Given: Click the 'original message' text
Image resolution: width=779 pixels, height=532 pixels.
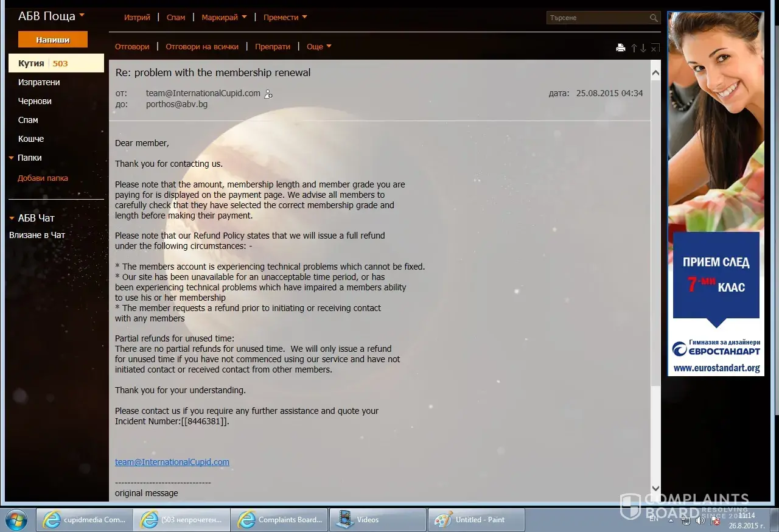Looking at the screenshot, I should pos(147,493).
